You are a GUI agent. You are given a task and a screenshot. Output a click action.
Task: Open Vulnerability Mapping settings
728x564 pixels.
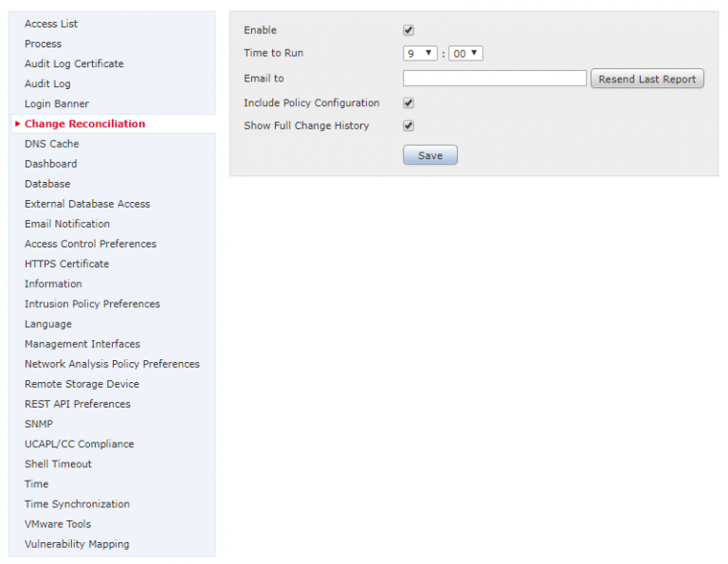point(77,544)
